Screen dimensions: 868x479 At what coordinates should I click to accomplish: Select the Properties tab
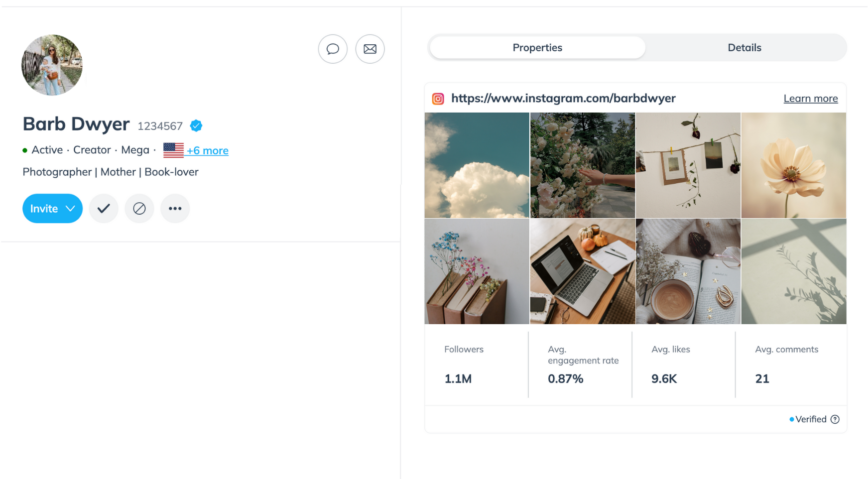pyautogui.click(x=537, y=47)
